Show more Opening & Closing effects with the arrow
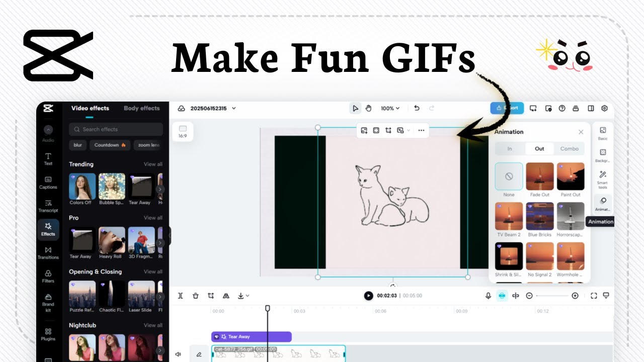The image size is (644, 362). click(160, 297)
